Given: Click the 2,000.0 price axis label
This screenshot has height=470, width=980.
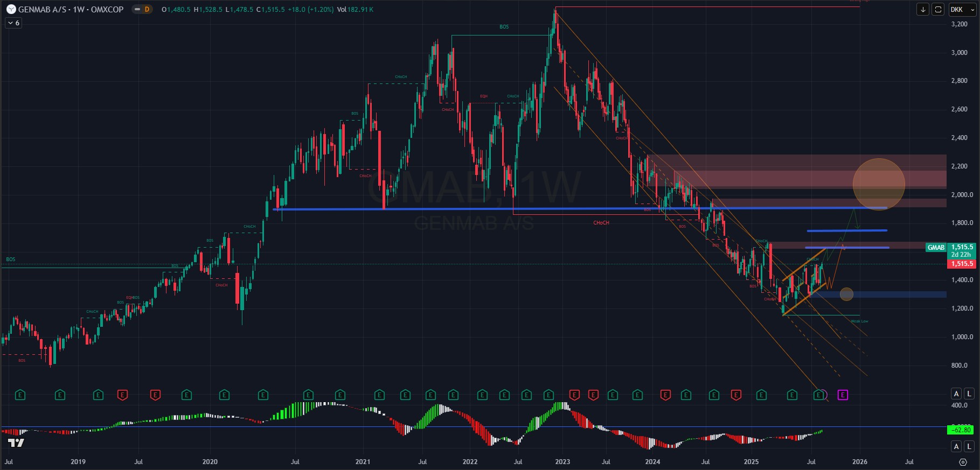Looking at the screenshot, I should pyautogui.click(x=962, y=195).
